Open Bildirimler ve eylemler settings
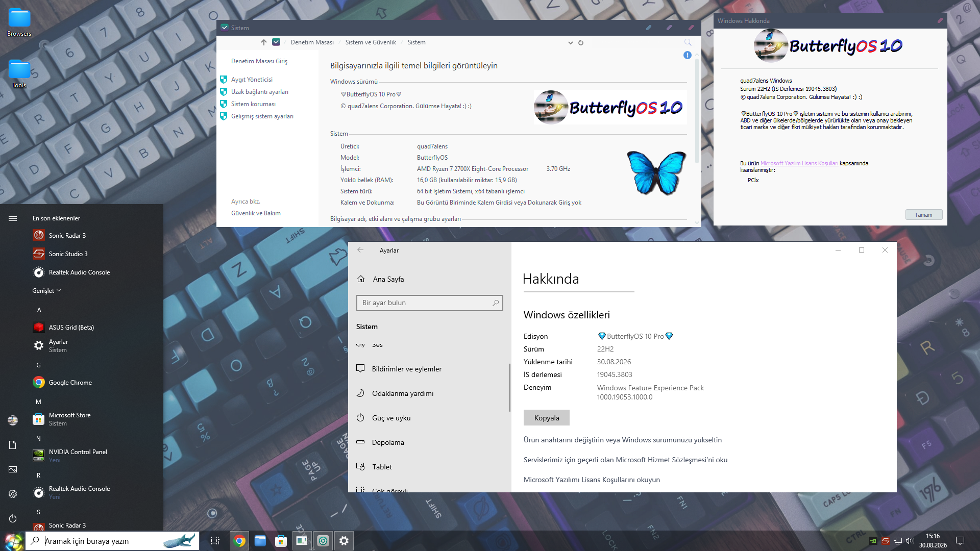This screenshot has height=551, width=980. (x=429, y=369)
